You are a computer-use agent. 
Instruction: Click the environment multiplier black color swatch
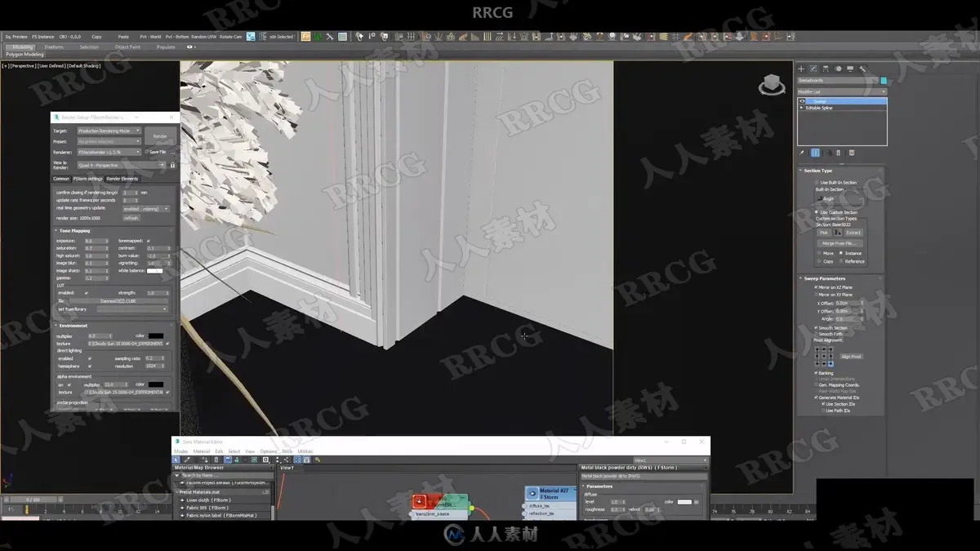click(155, 335)
